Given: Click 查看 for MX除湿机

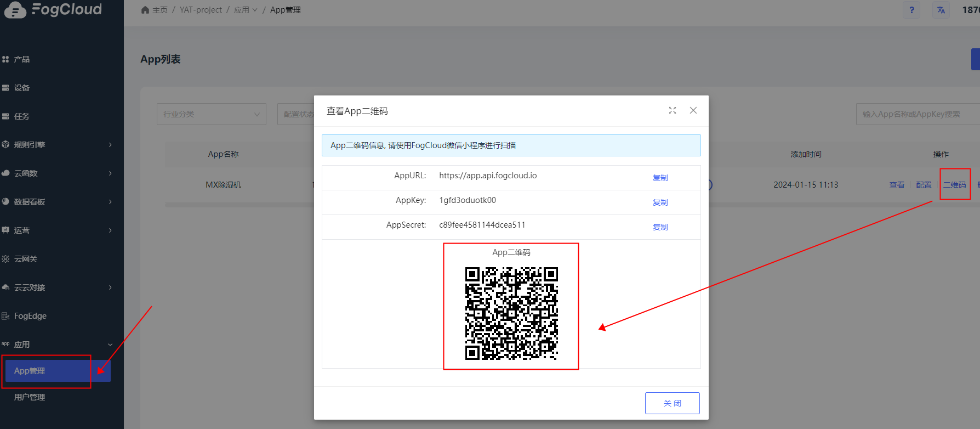Looking at the screenshot, I should 897,185.
